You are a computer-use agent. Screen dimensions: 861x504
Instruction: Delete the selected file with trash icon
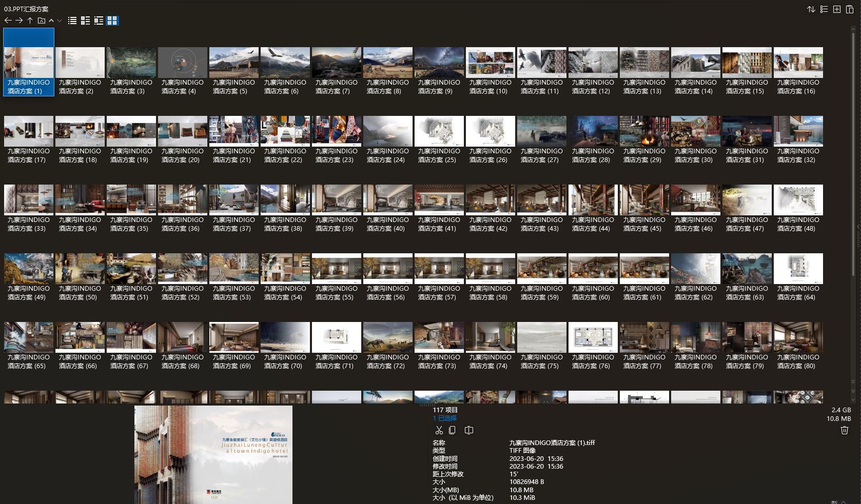[x=844, y=430]
